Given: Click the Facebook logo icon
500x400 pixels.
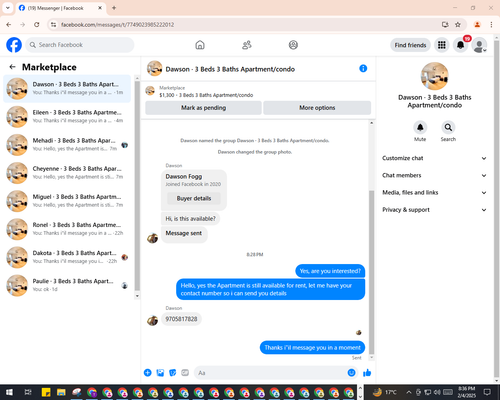Looking at the screenshot, I should (x=14, y=45).
